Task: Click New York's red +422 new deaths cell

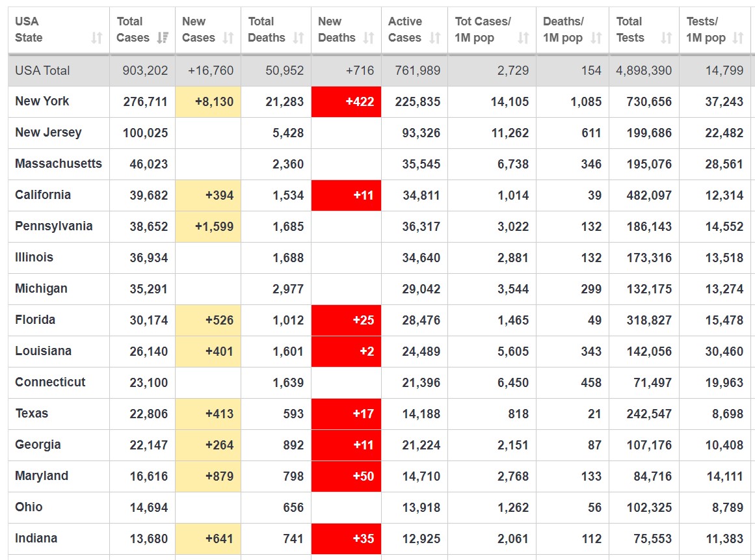Action: click(346, 102)
